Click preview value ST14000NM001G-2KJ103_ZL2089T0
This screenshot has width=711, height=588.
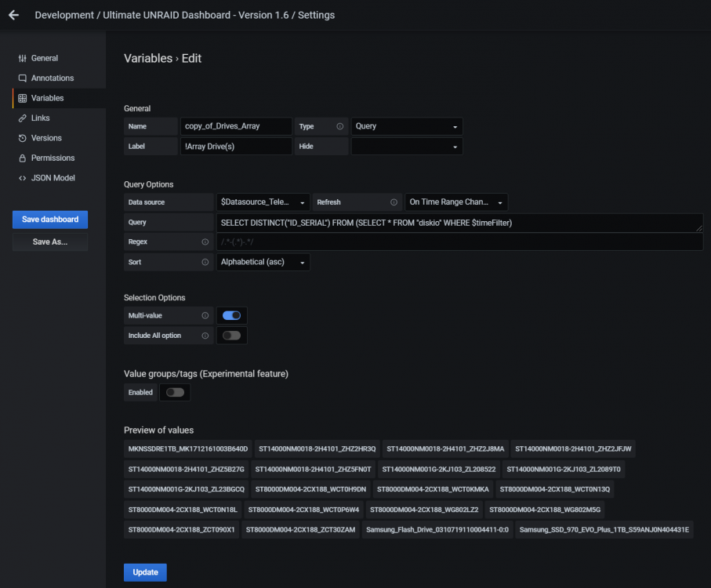pyautogui.click(x=564, y=469)
